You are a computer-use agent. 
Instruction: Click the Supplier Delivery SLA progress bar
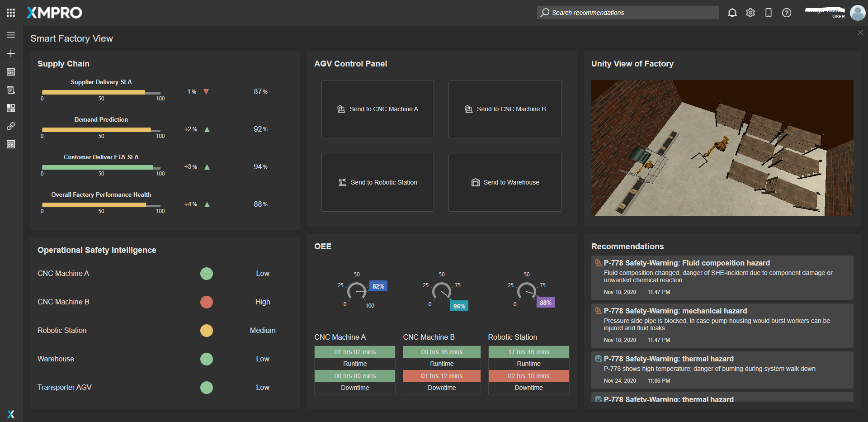tap(101, 92)
